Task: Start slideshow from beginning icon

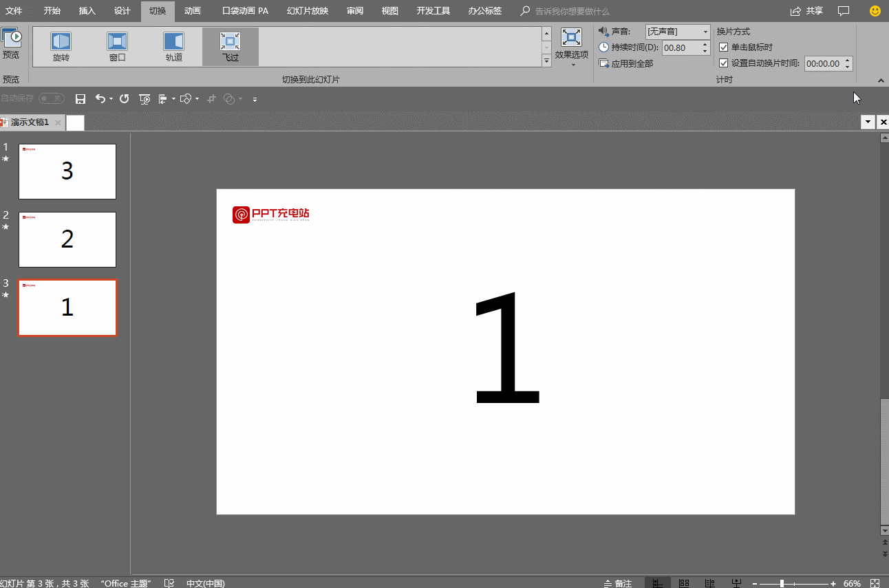Action: point(144,99)
